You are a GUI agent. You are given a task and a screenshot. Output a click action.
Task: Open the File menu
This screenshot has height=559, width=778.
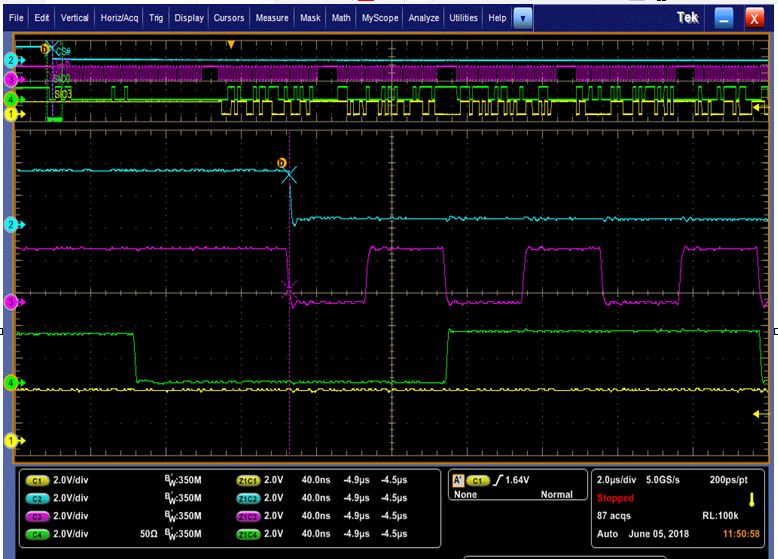pos(16,18)
